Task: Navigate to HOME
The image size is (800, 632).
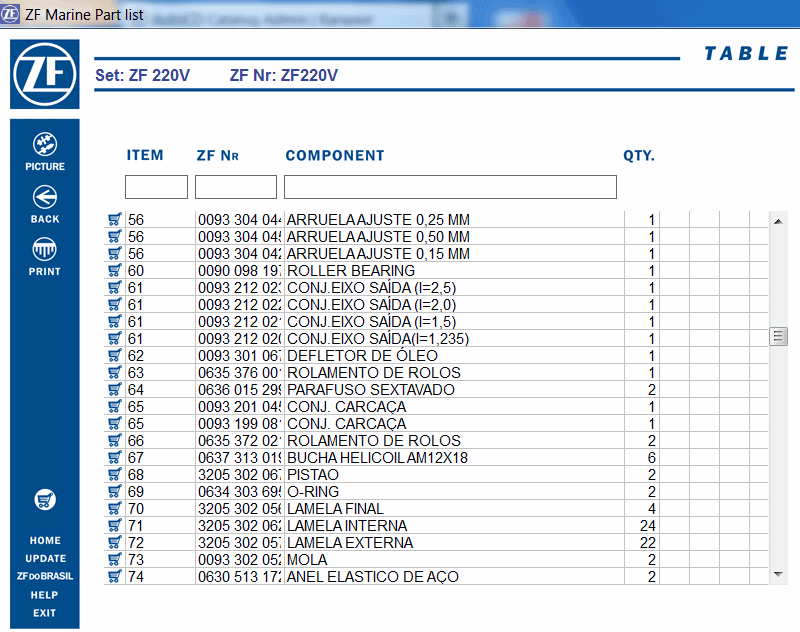Action: 44,540
